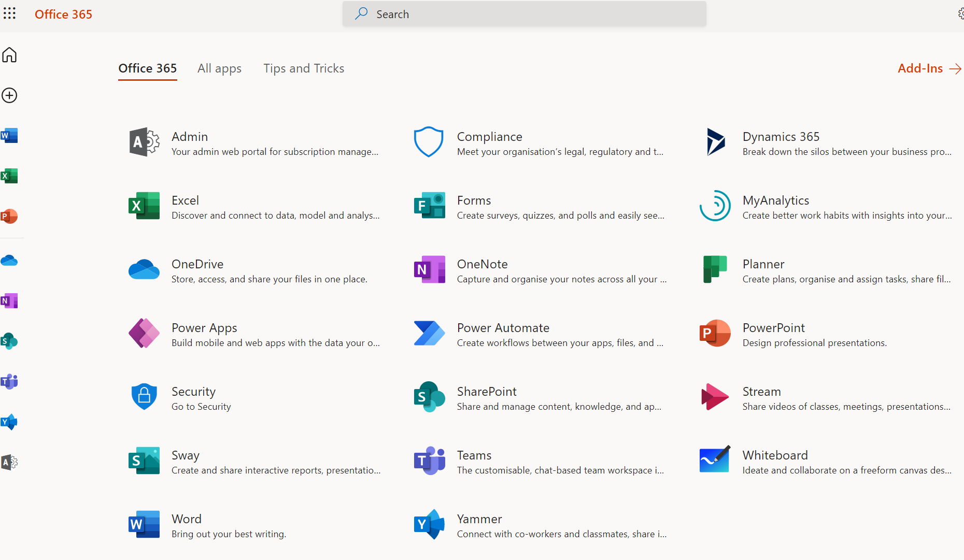Select the Office 365 tab
Image resolution: width=964 pixels, height=560 pixels.
[x=148, y=68]
